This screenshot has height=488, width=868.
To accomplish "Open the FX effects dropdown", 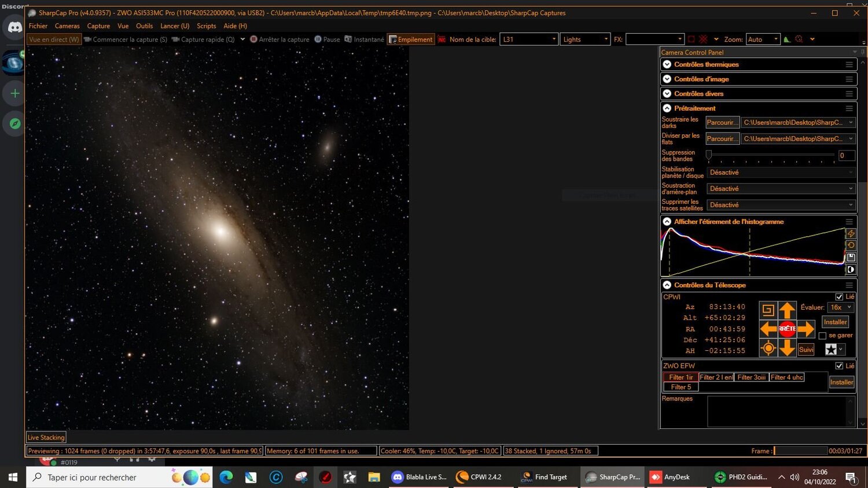I will click(655, 39).
